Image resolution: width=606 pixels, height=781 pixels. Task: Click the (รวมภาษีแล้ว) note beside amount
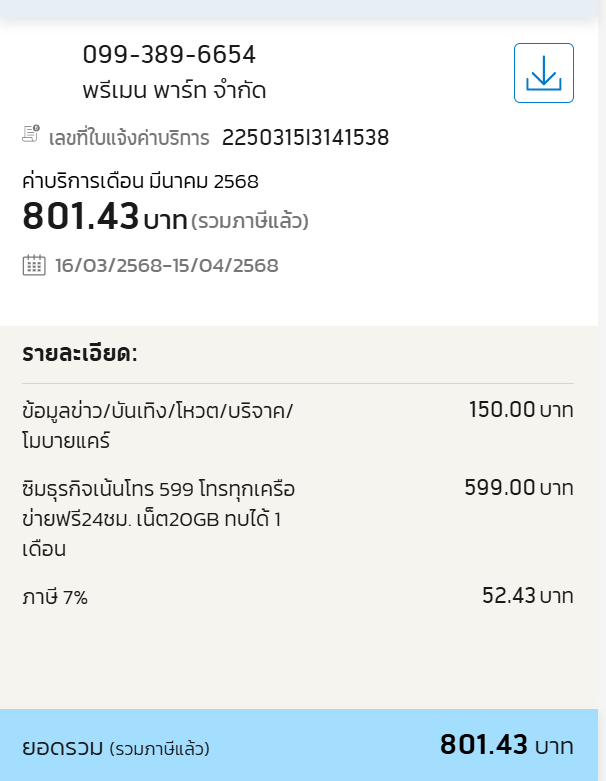click(250, 221)
